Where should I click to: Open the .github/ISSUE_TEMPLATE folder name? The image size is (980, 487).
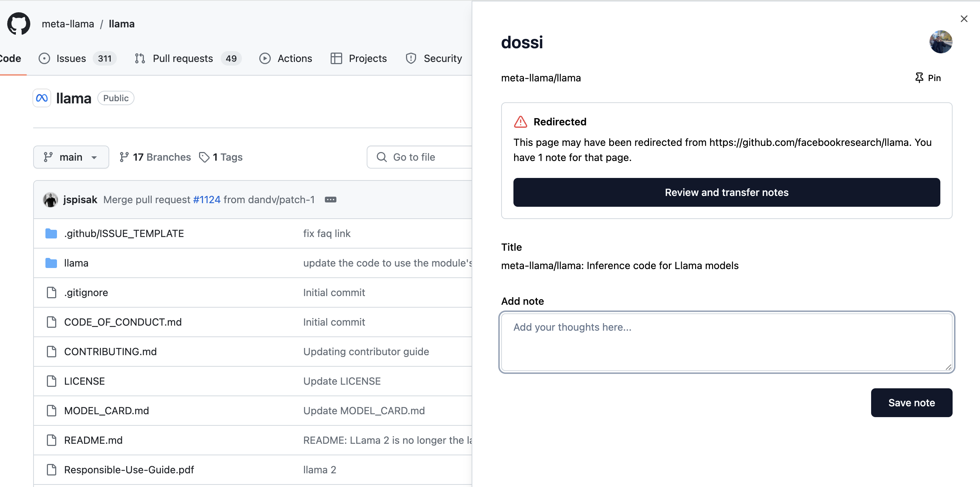[x=124, y=233]
